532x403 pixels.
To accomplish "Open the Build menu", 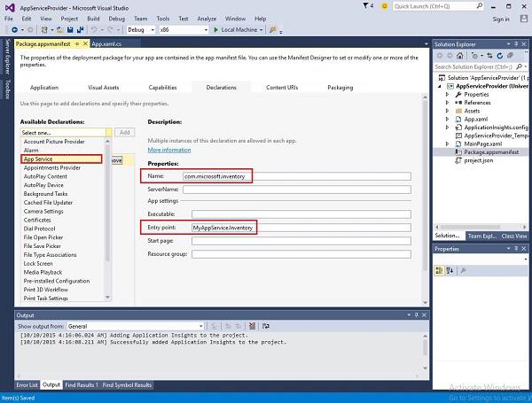I will [x=92, y=18].
